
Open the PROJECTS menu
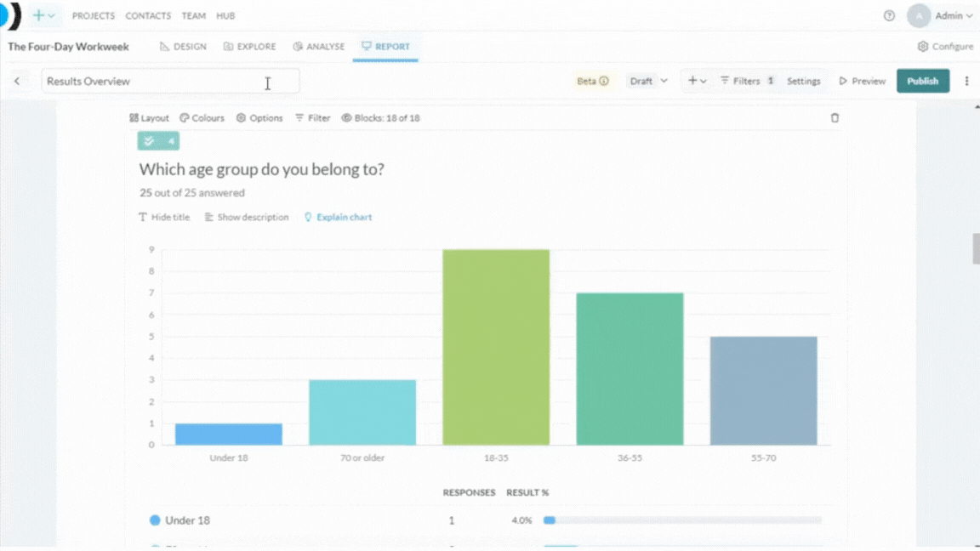click(x=93, y=15)
